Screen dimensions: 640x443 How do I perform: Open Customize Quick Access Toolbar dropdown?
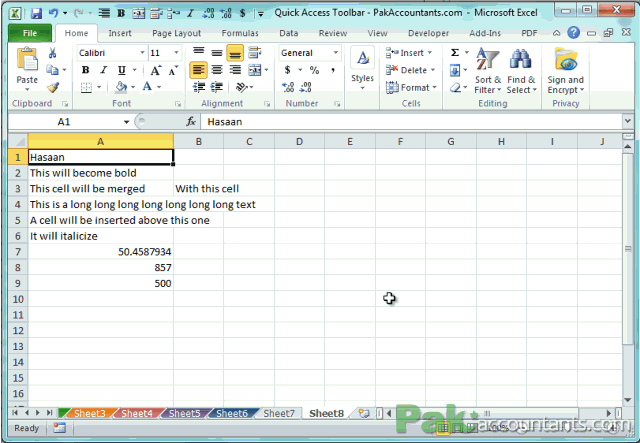click(x=260, y=14)
